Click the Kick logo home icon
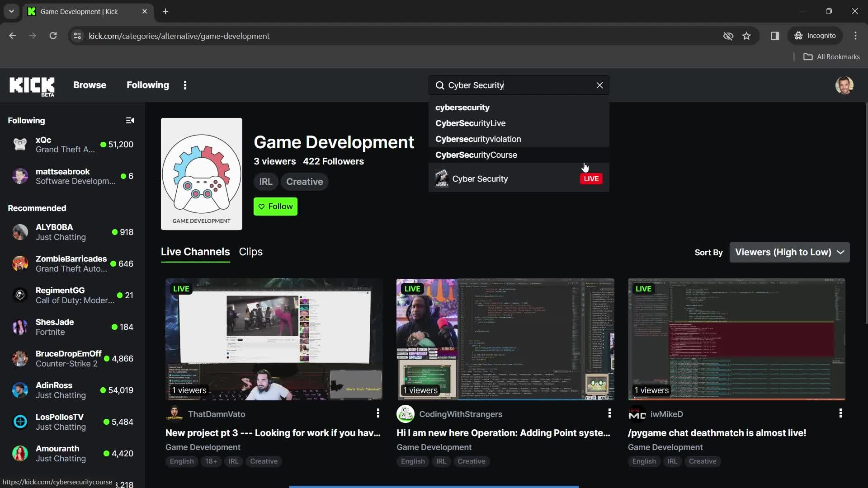868x488 pixels. tap(32, 86)
